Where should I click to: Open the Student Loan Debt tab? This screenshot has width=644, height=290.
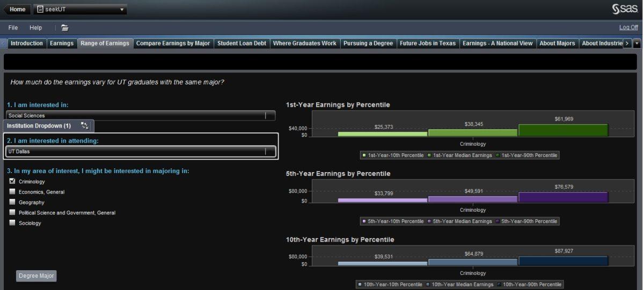[x=241, y=43]
